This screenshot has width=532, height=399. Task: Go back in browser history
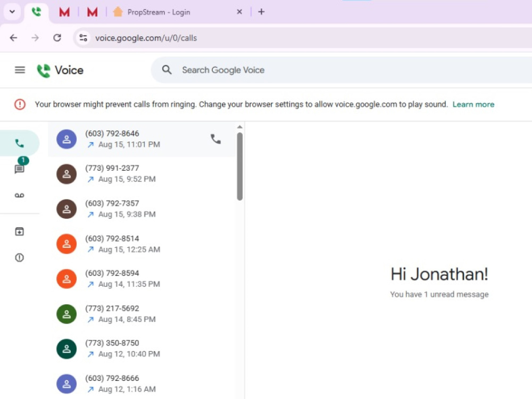click(14, 38)
